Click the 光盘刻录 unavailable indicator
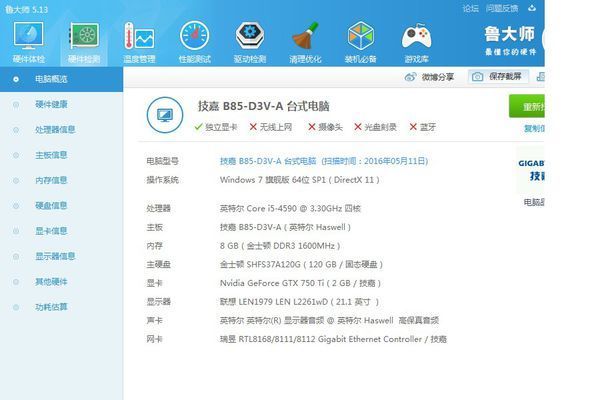 click(x=375, y=127)
